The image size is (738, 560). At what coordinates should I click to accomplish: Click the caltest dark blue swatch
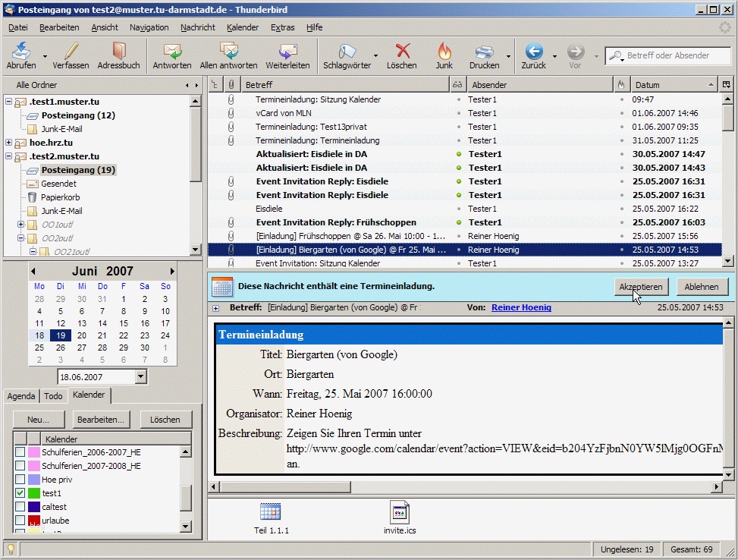(34, 507)
